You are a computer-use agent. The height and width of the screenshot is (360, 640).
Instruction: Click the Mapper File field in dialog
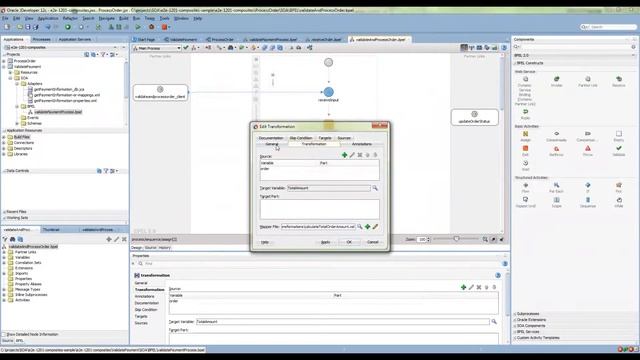coord(318,227)
